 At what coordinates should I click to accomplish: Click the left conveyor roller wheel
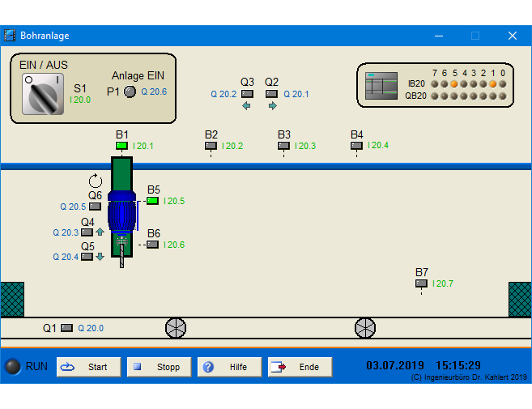pos(176,328)
